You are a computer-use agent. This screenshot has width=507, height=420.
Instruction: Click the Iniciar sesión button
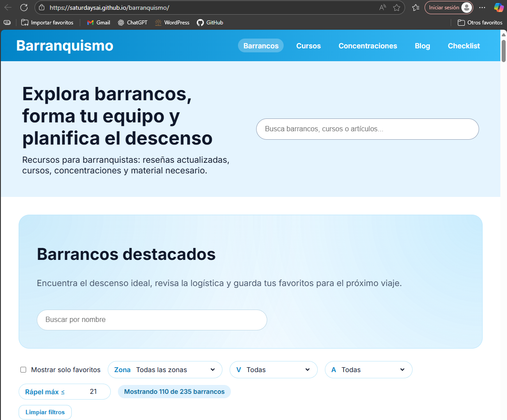pos(448,8)
